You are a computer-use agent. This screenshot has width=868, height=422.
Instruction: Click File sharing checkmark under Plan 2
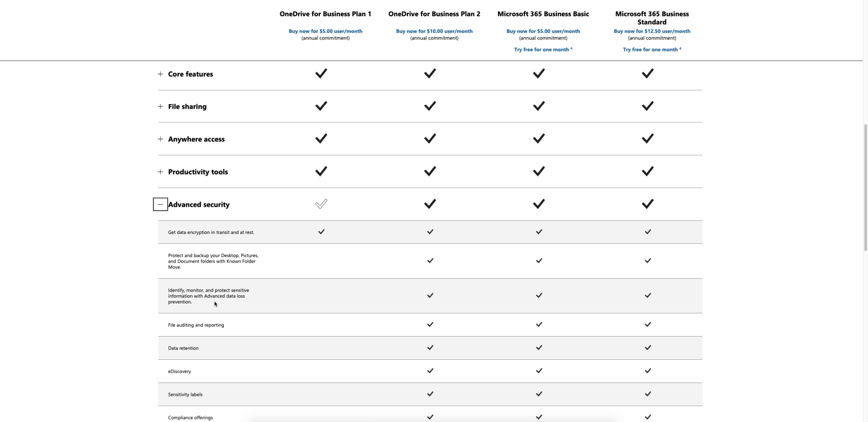[430, 106]
